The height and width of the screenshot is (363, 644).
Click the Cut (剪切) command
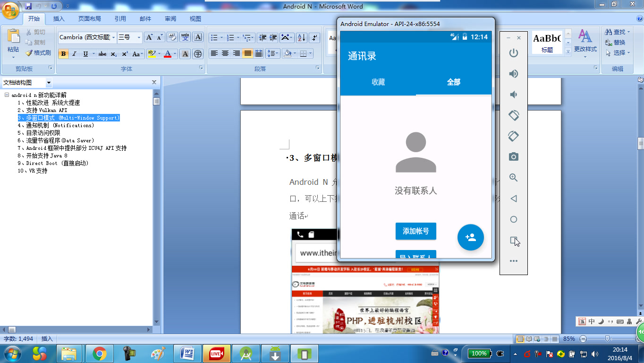36,32
